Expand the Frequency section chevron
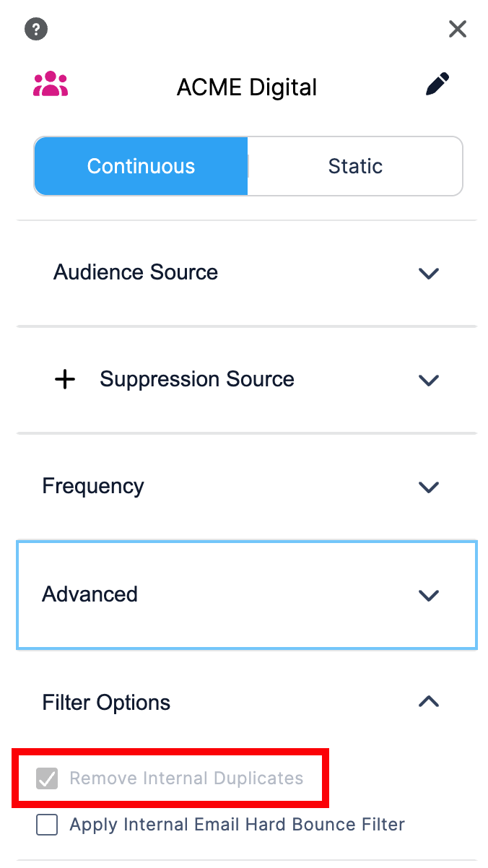The image size is (488, 868). [429, 487]
